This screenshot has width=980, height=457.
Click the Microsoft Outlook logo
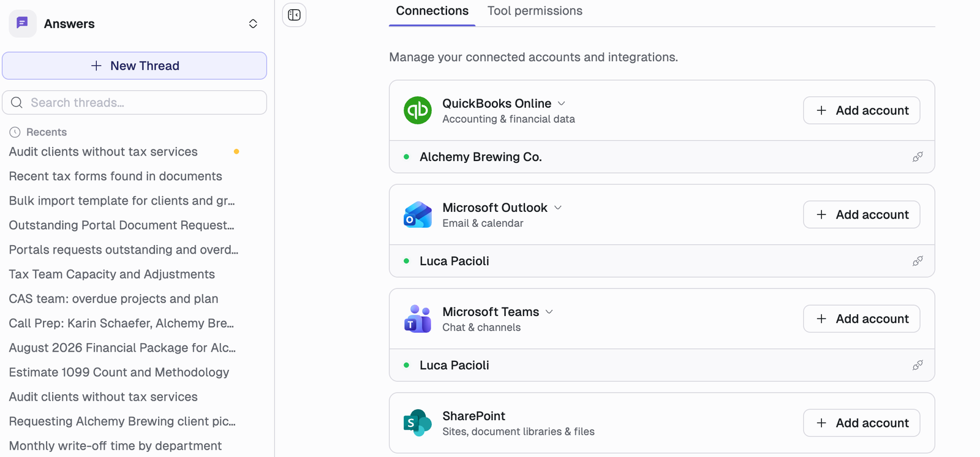click(418, 214)
